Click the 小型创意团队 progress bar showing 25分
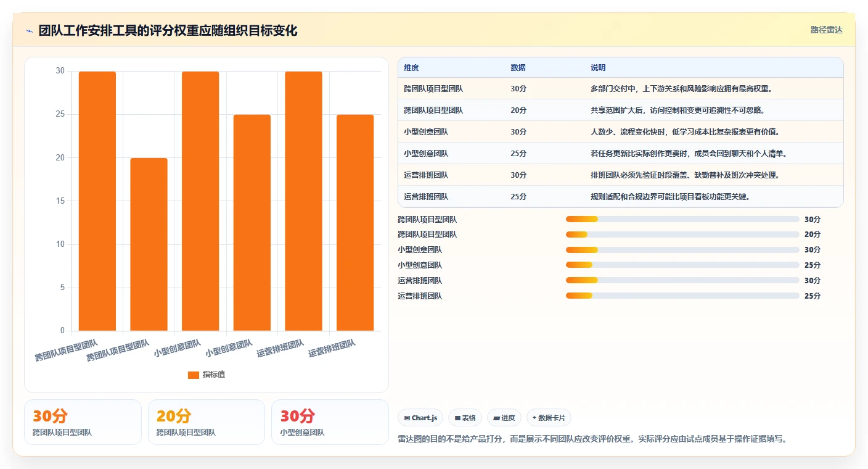 (x=682, y=265)
